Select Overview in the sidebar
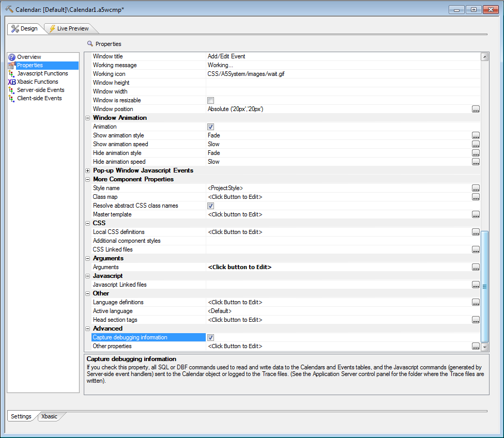Screen dimensions: 504x438 click(x=29, y=57)
